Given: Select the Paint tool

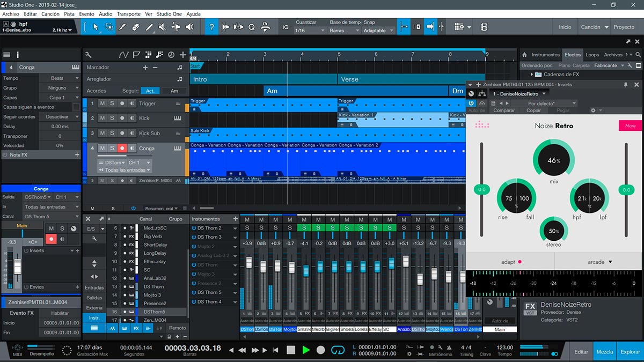Looking at the screenshot, I should click(150, 27).
